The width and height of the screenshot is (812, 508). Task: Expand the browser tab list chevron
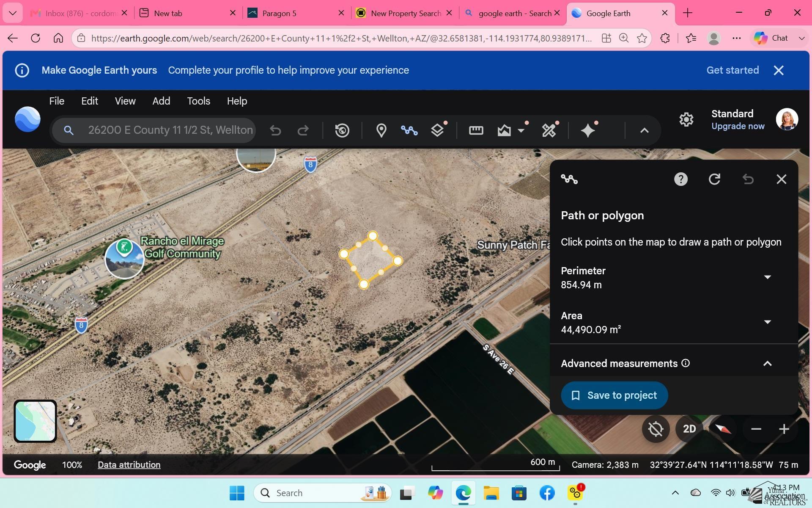point(13,13)
